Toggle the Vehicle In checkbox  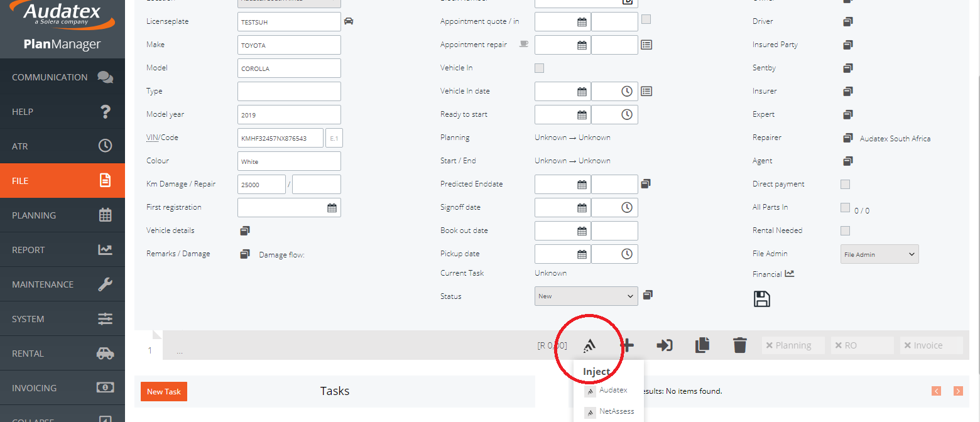coord(539,68)
